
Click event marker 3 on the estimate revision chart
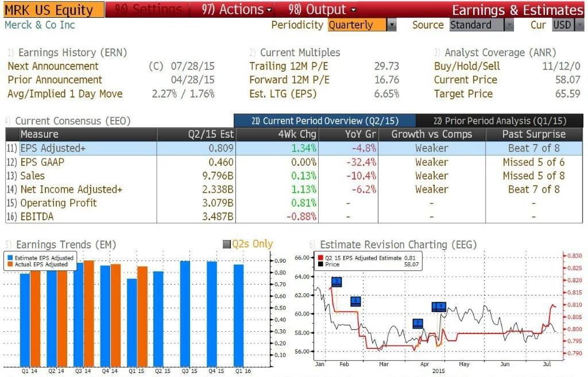[336, 281]
